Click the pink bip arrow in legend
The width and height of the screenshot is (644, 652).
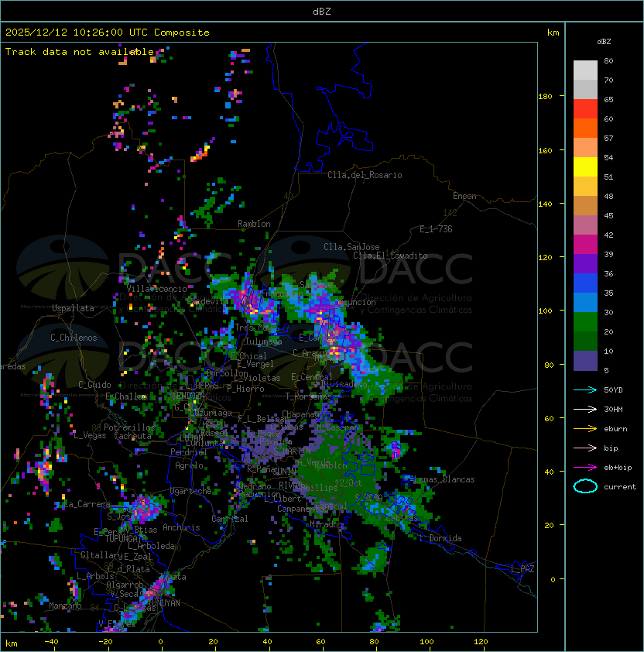585,448
